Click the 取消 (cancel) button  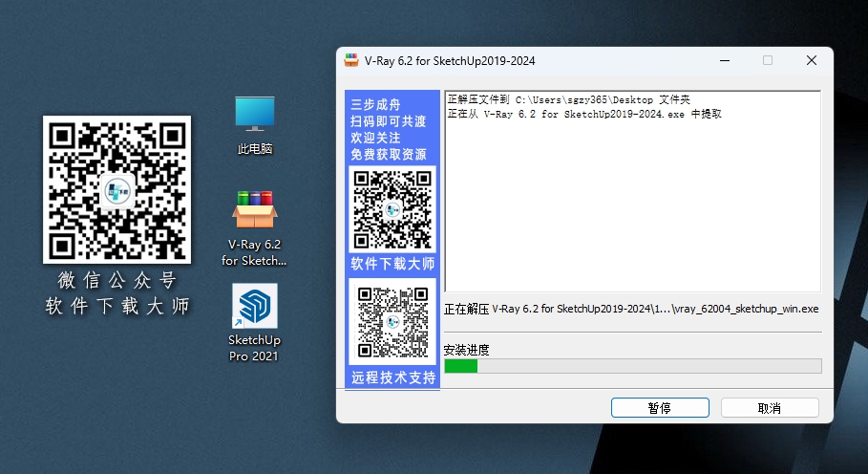coord(770,407)
